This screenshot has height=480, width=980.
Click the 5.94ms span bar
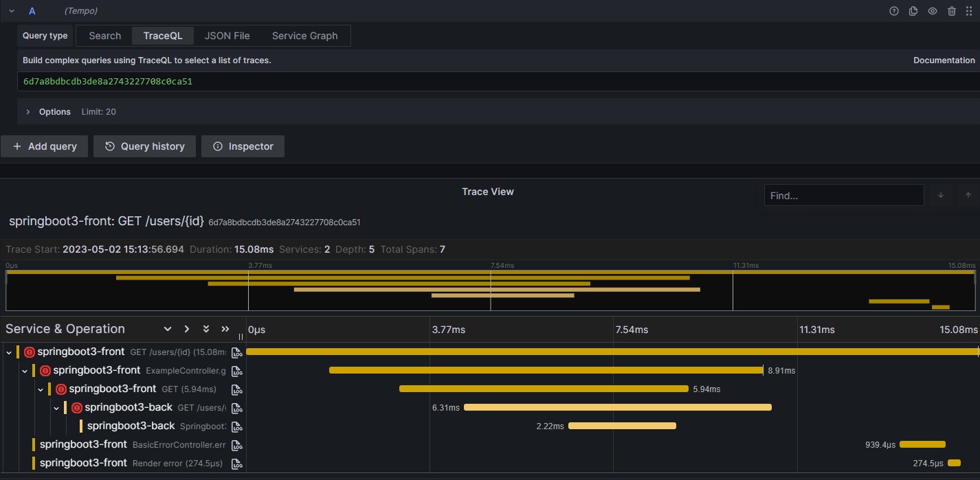[x=544, y=389]
